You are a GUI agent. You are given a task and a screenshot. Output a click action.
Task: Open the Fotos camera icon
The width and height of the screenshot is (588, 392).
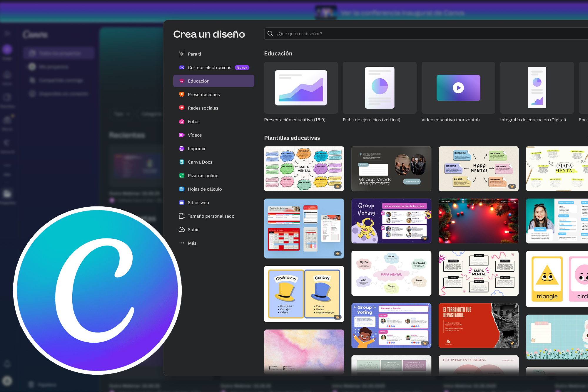[182, 122]
